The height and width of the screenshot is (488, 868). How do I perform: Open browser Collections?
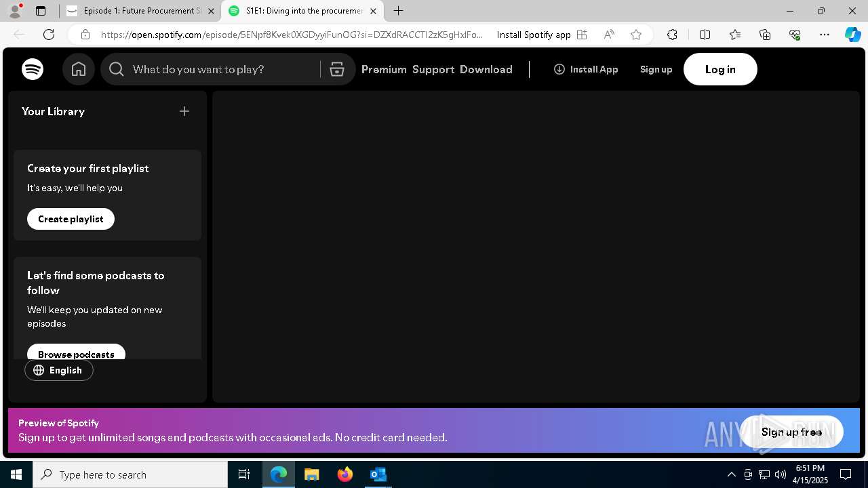click(765, 35)
